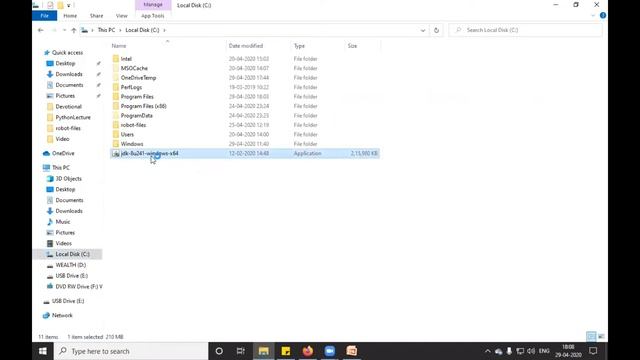Open Quick access in navigation pane
640x360 pixels.
click(67, 53)
